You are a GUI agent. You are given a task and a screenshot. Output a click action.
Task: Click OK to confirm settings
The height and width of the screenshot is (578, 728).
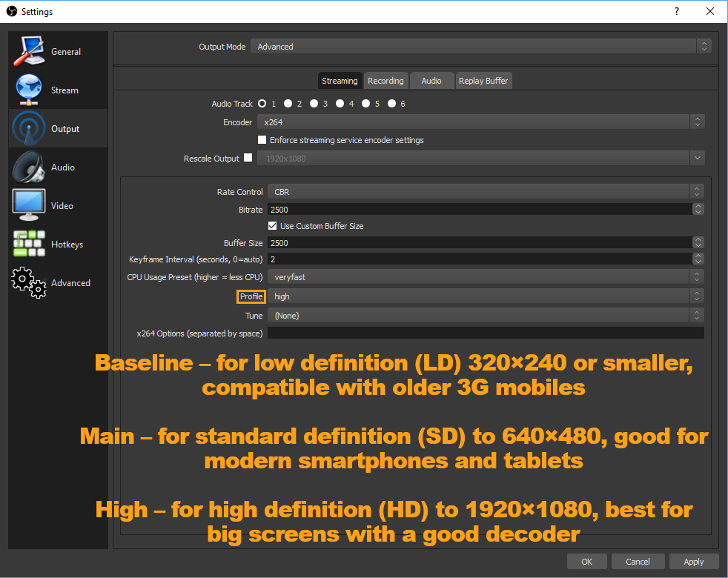coord(587,561)
